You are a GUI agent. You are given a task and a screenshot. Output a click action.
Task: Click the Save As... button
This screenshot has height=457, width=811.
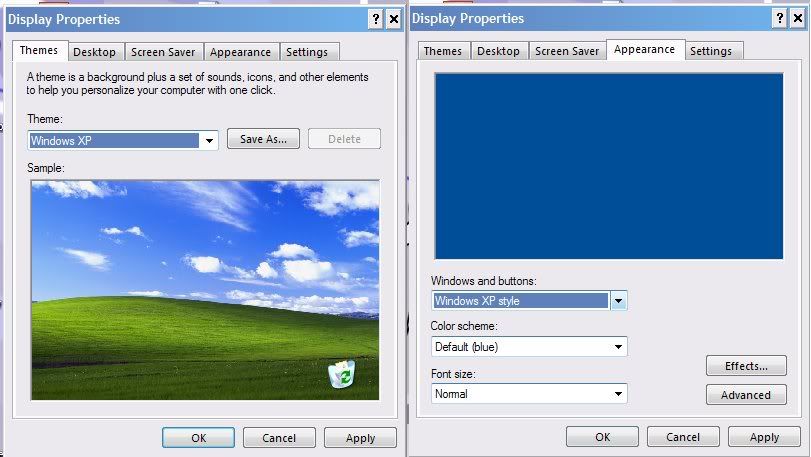click(263, 139)
